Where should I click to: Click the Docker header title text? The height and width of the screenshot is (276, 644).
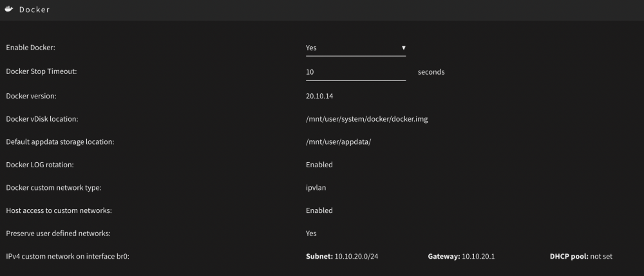point(35,10)
